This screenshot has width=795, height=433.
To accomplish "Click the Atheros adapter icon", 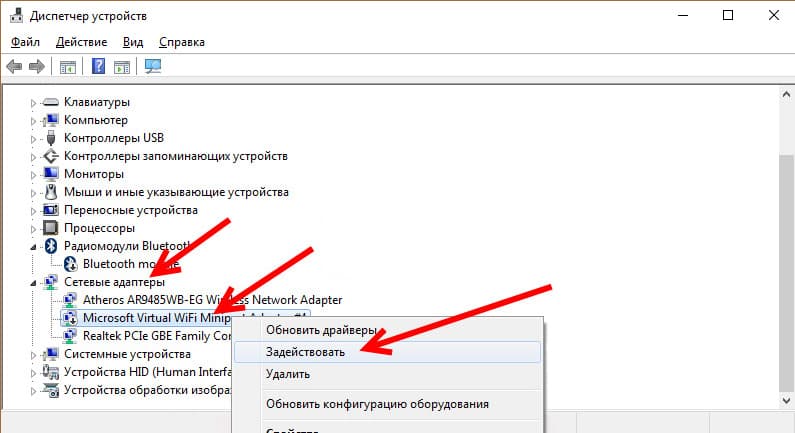I will pos(70,300).
